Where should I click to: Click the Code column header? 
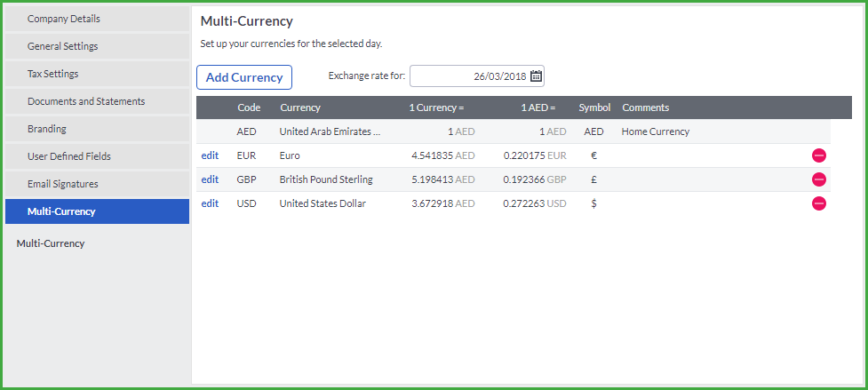tap(249, 107)
